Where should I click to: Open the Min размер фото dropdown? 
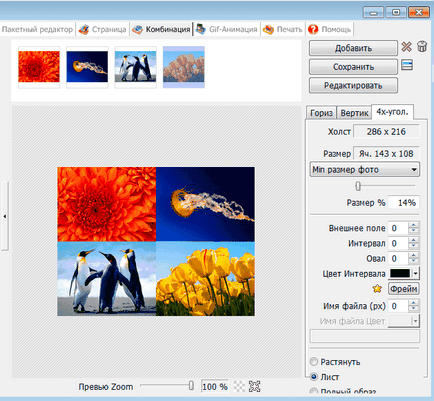point(365,170)
